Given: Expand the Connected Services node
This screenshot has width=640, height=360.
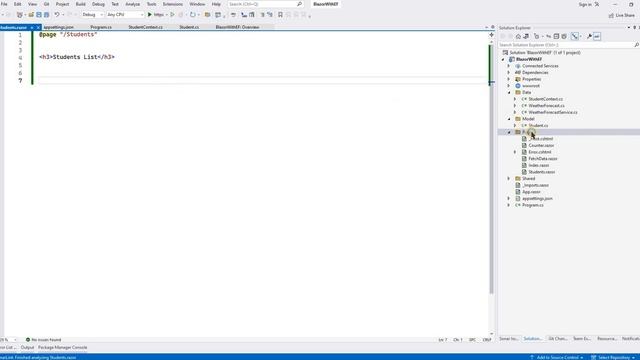Looking at the screenshot, I should tap(509, 66).
